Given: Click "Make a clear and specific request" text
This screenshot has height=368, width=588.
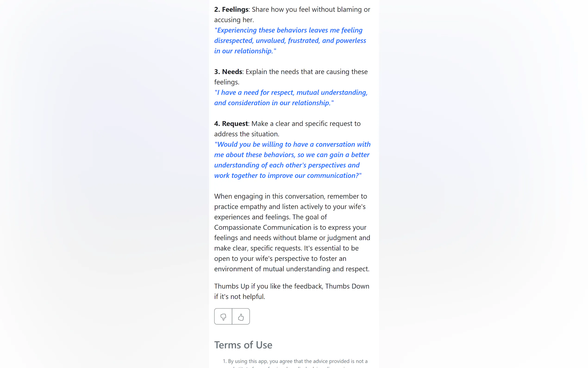Looking at the screenshot, I should click(306, 124).
